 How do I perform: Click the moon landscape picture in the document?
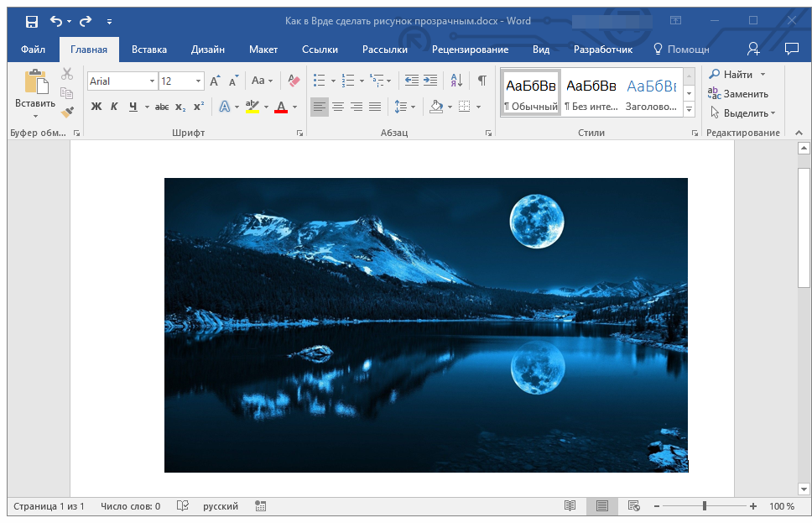coord(425,325)
